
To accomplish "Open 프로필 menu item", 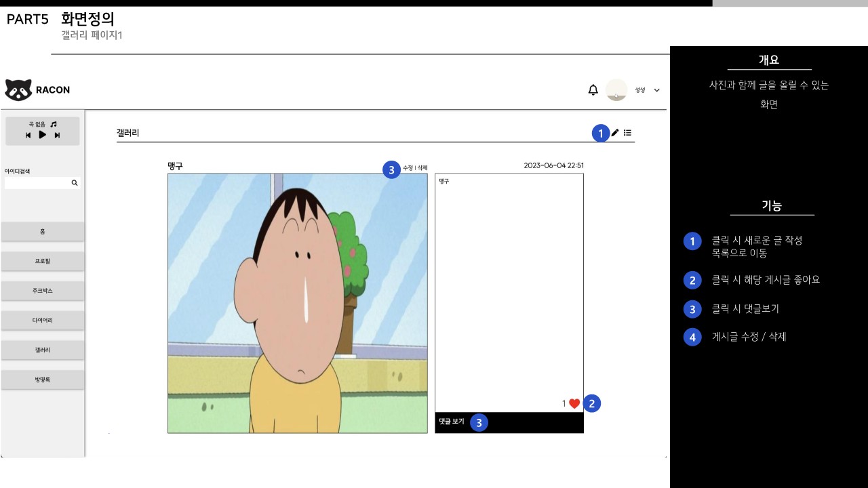I will pos(42,261).
